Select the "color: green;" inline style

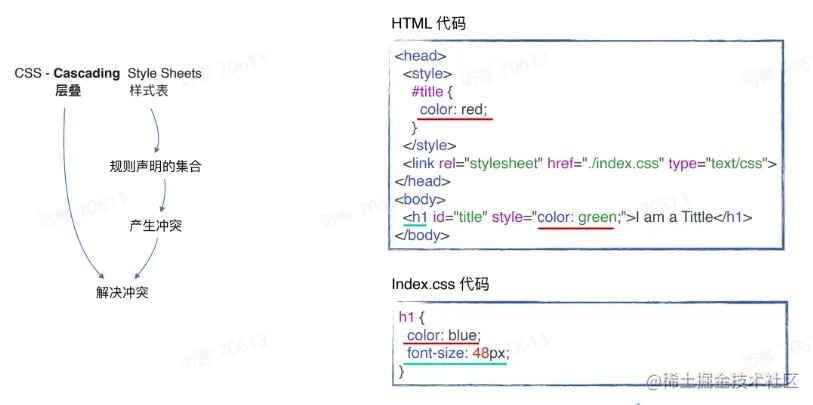(x=579, y=217)
